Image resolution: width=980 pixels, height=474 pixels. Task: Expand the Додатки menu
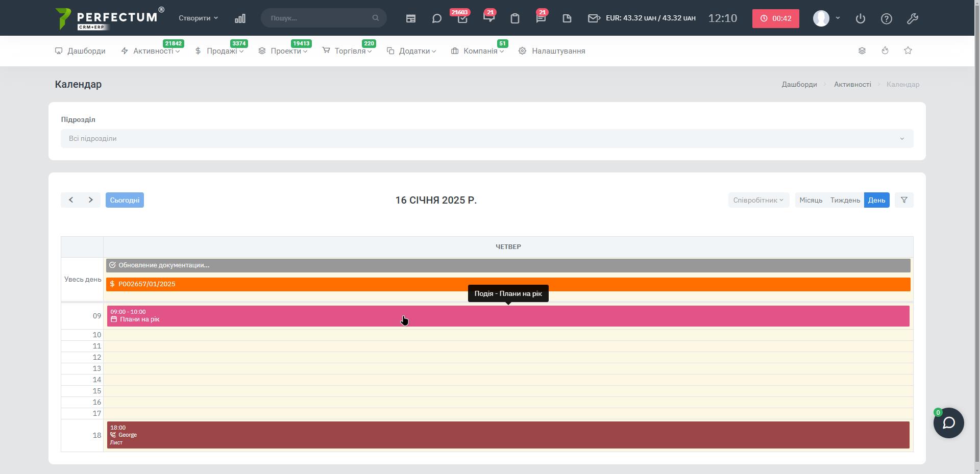point(411,51)
